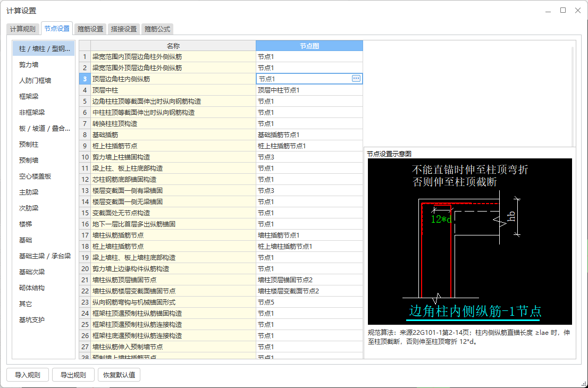588x388 pixels.
Task: Click row 梁上墙柱、板上墙柱底部构造
Action: [x=221, y=258]
